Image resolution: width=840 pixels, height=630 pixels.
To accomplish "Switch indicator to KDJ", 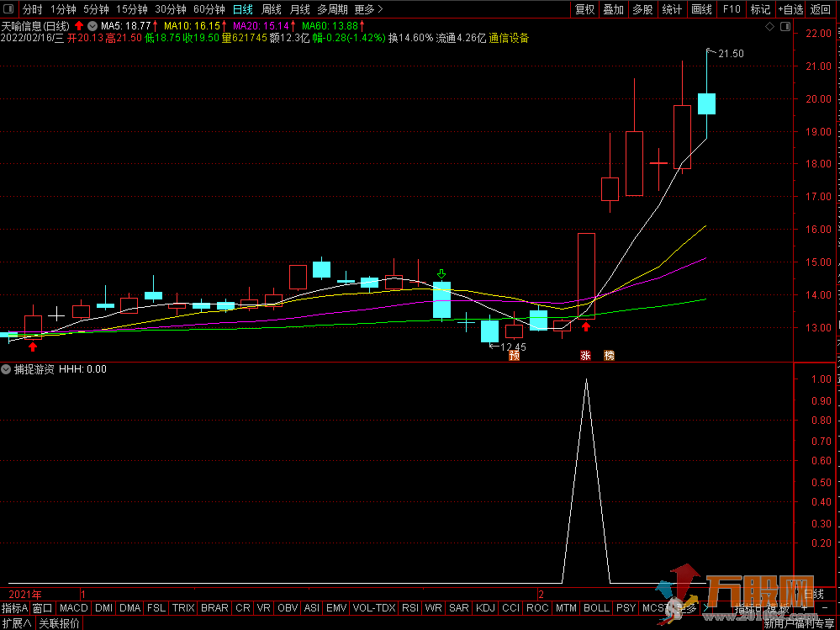I will [x=486, y=608].
